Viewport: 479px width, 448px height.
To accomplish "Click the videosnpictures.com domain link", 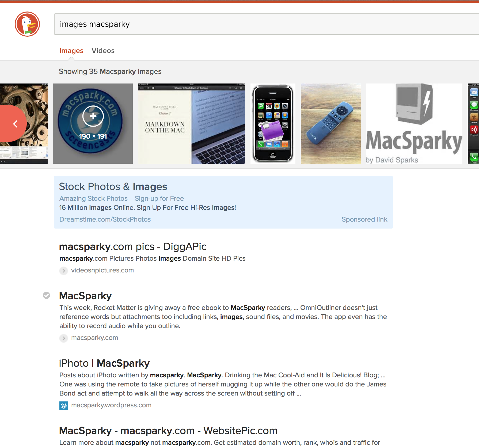I will 102,270.
